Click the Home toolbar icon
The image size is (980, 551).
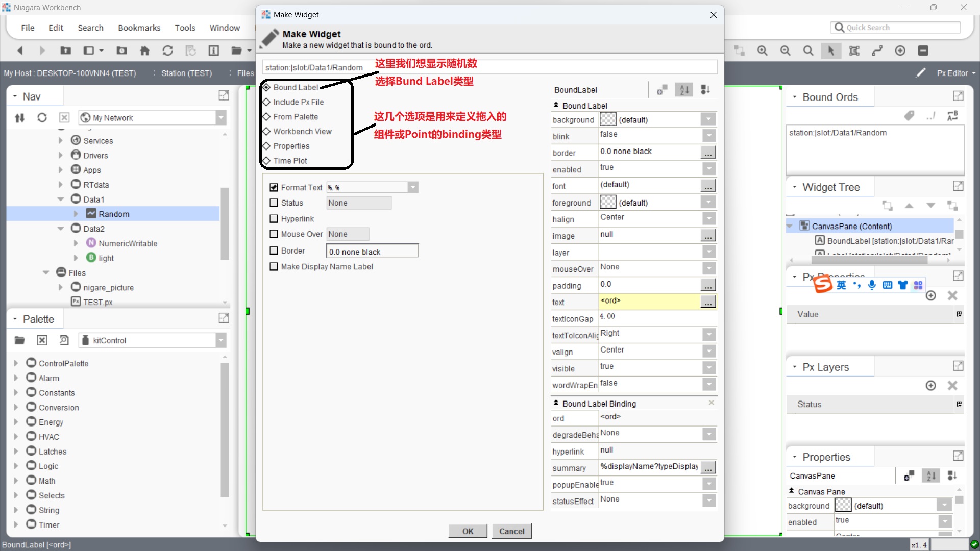145,51
